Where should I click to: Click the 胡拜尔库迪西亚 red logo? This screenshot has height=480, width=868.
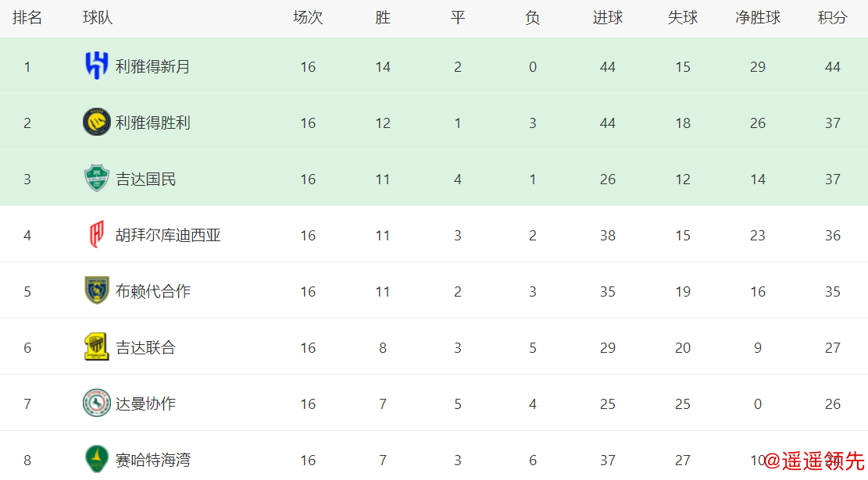(97, 235)
